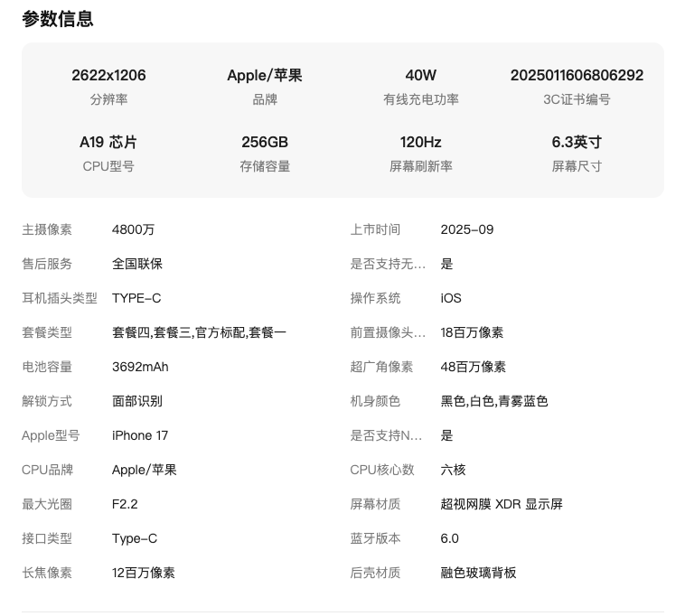Click the 3C certificate number 2025011606806292
The height and width of the screenshot is (616, 685).
click(577, 76)
